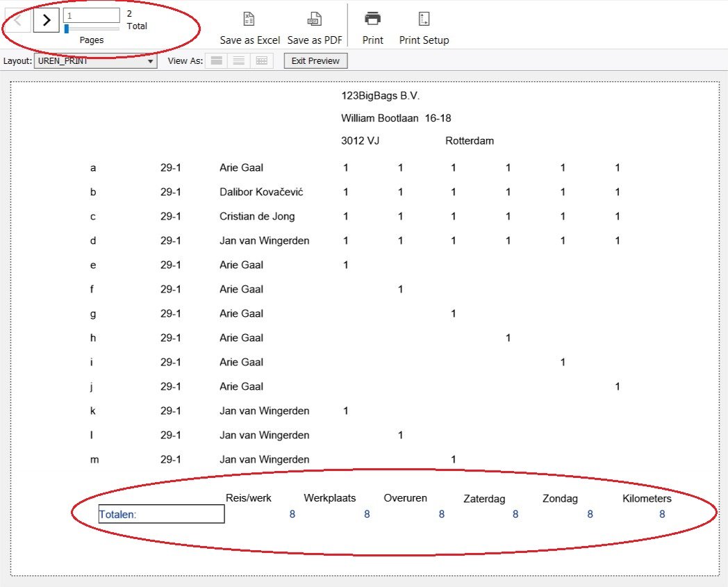Viewport: 728px width, 587px height.
Task: Click the Totalen field box
Action: [x=161, y=514]
